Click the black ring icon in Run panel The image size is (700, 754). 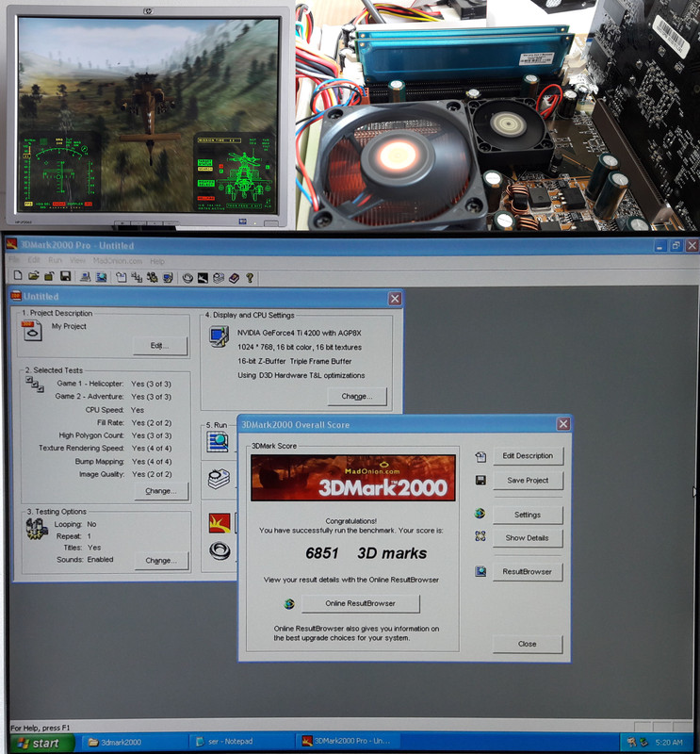coord(220,550)
